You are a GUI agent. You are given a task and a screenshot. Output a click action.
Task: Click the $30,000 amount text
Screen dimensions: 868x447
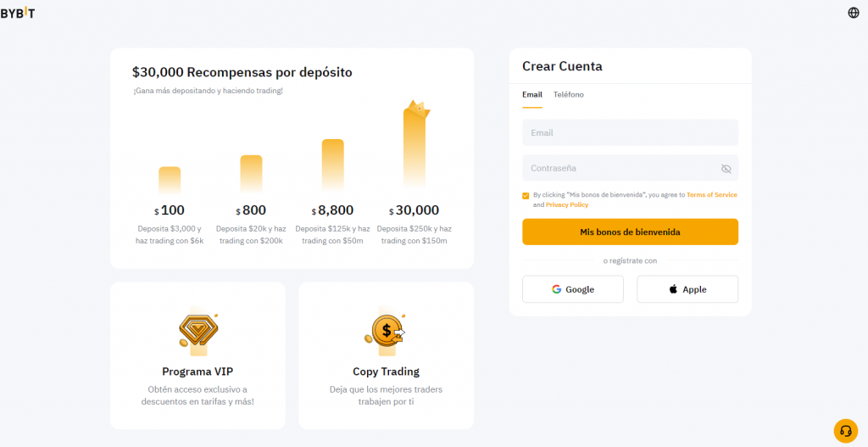click(414, 210)
